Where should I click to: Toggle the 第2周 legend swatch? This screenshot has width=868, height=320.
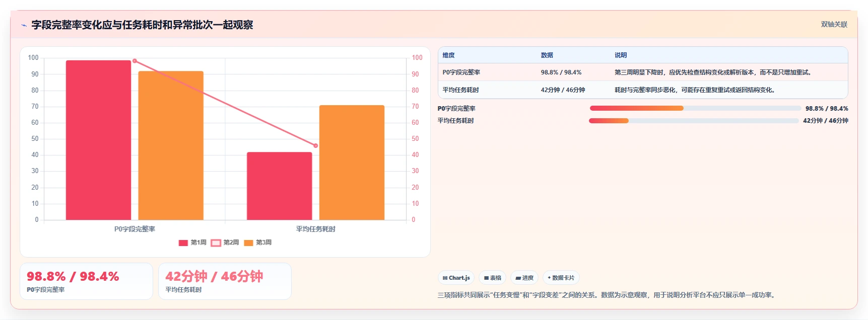[x=216, y=243]
